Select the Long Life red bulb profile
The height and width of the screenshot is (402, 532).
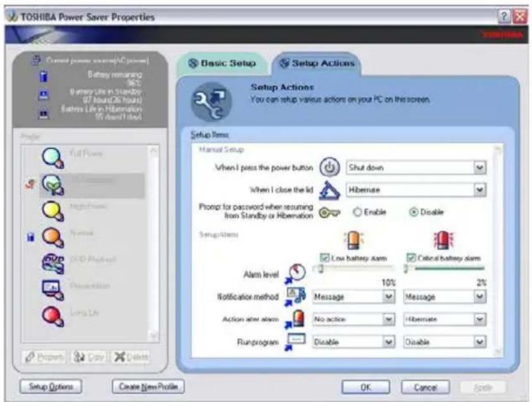click(53, 317)
